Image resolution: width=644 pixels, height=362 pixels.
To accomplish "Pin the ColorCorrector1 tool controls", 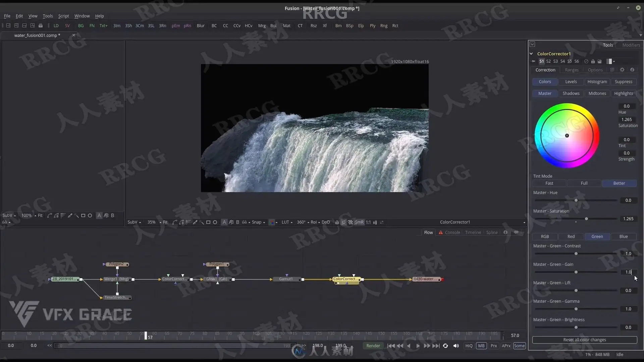I will pos(533,61).
